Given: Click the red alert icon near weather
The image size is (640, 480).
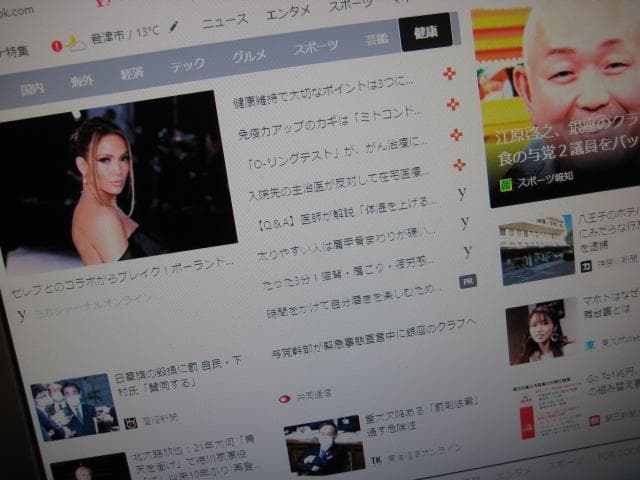Looking at the screenshot, I should click(x=57, y=45).
